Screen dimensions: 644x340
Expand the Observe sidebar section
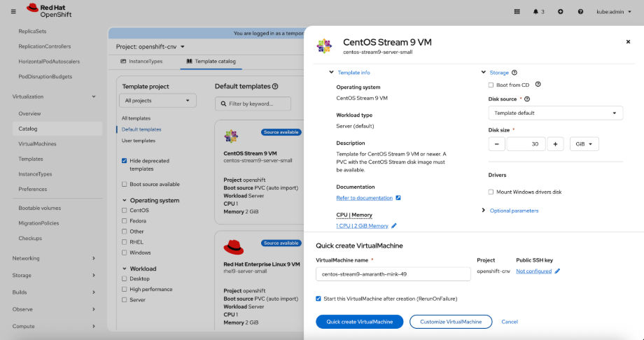coord(54,309)
